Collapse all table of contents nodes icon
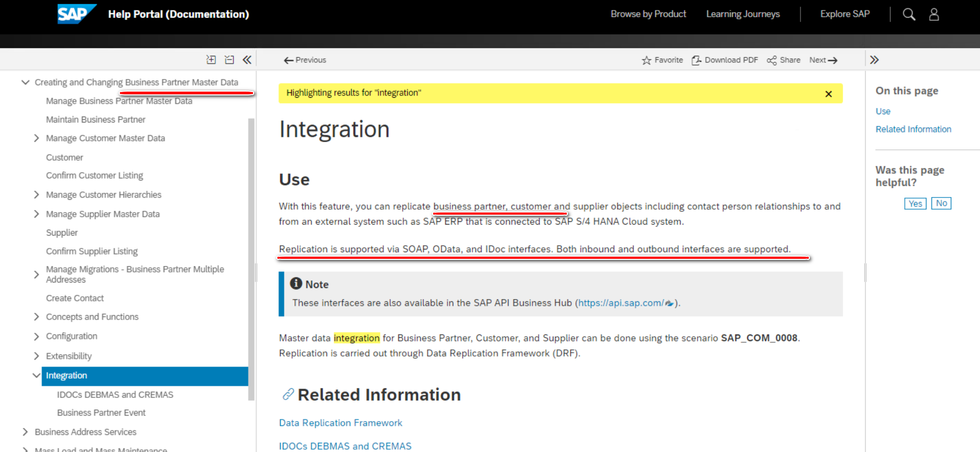This screenshot has width=980, height=452. tap(229, 60)
